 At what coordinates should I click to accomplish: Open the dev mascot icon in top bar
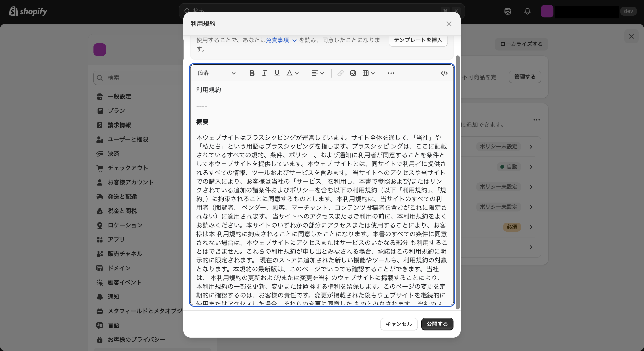click(x=508, y=11)
